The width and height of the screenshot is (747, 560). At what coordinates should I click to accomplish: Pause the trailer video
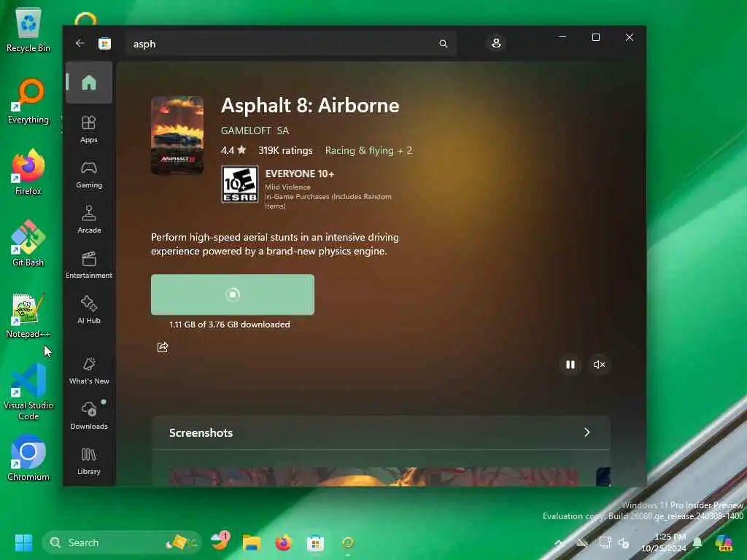pos(570,365)
